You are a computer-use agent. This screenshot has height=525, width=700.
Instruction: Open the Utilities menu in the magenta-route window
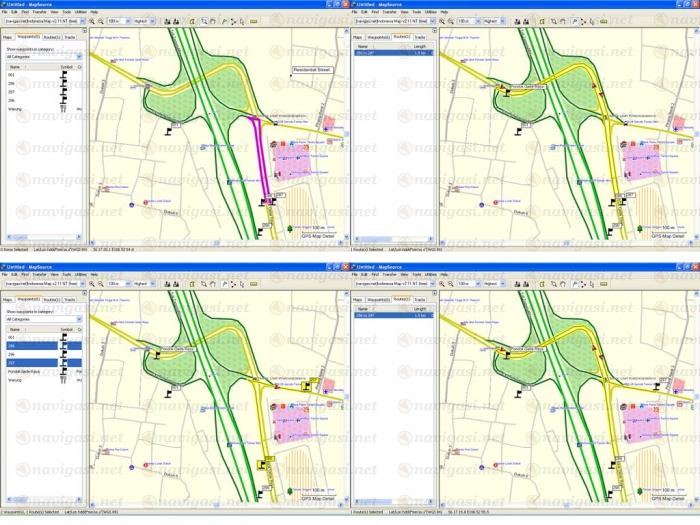tap(79, 12)
